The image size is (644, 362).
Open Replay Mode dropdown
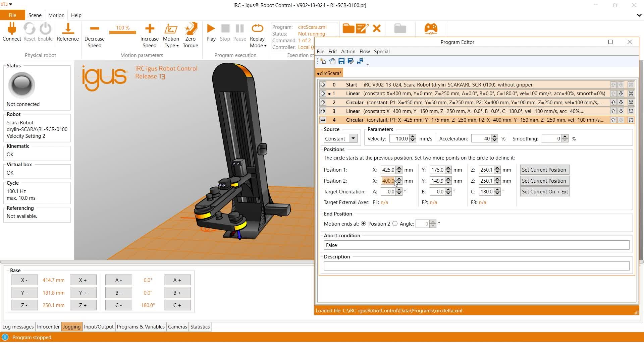258,36
